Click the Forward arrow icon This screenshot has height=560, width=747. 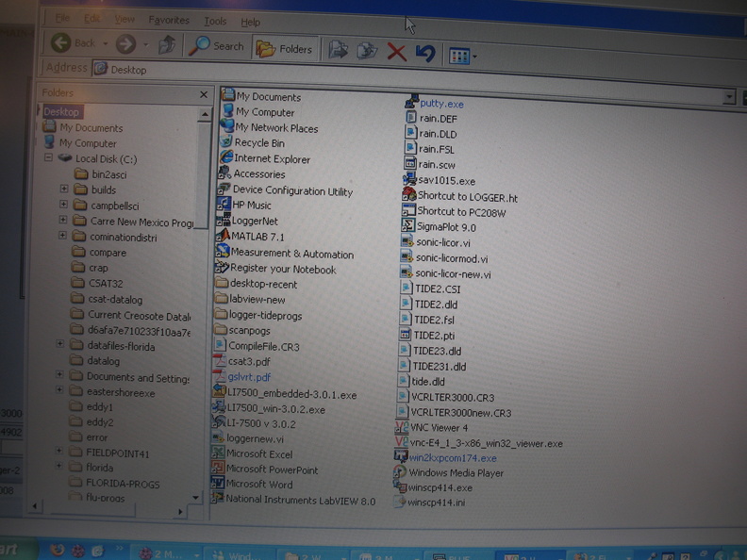[x=125, y=44]
